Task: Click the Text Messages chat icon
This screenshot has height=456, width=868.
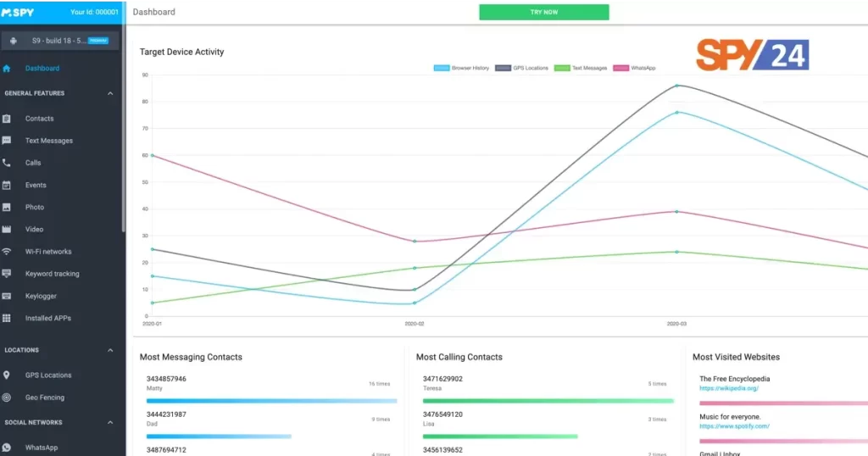Action: click(7, 141)
